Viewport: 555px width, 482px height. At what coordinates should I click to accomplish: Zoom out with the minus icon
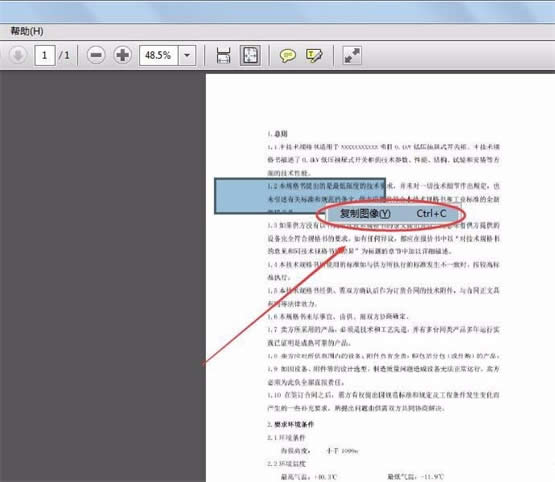[96, 55]
